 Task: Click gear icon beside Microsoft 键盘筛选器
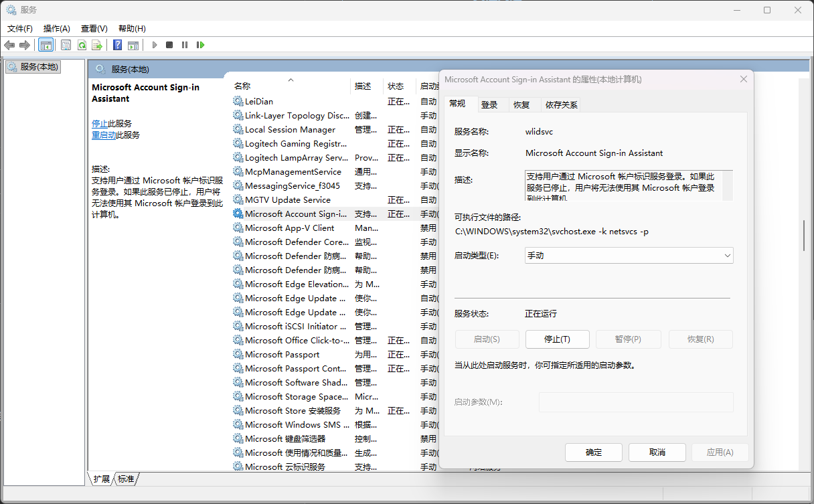[238, 438]
